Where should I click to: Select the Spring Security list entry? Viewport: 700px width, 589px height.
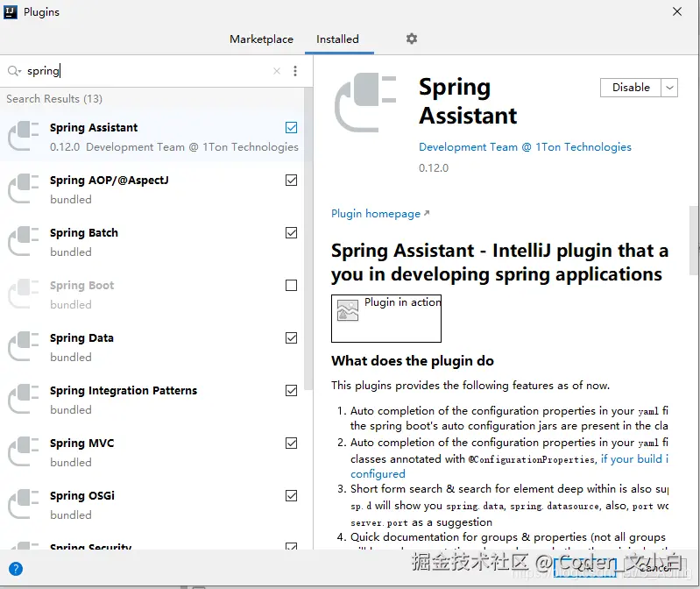click(152, 541)
